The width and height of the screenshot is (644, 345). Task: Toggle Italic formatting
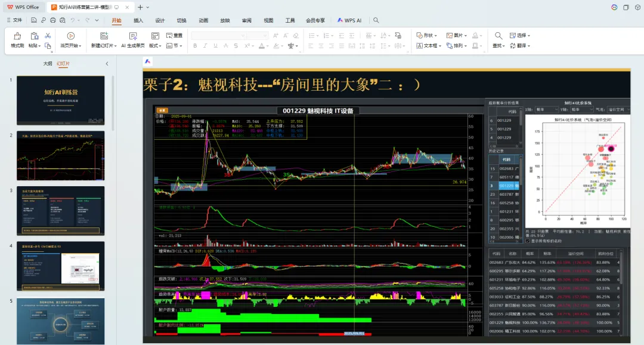tap(205, 45)
